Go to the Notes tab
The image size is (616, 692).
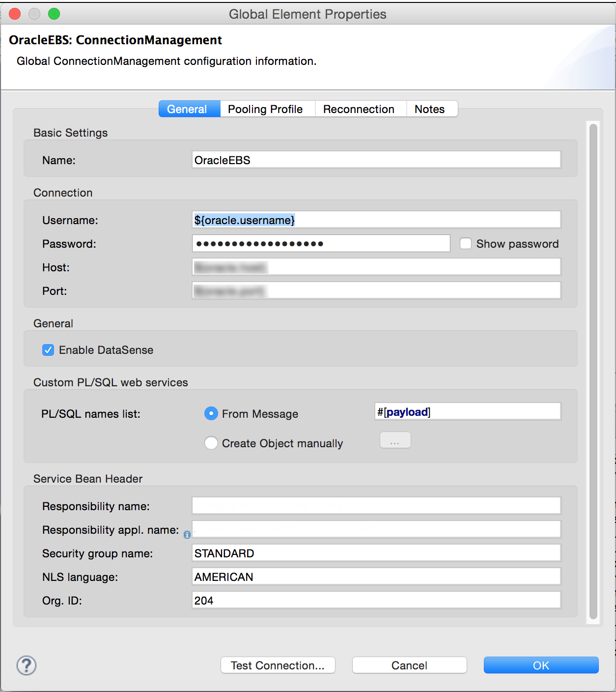tap(429, 109)
